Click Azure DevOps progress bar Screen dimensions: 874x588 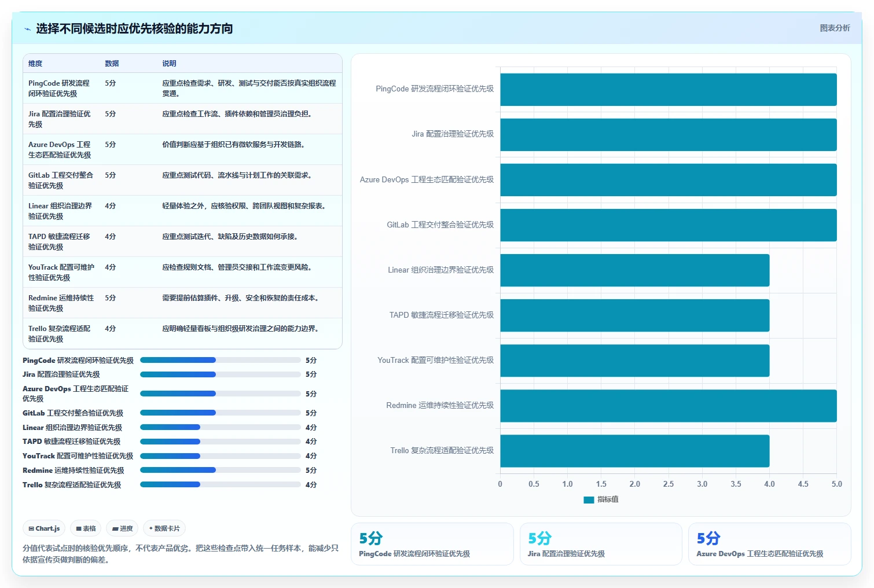coord(221,394)
